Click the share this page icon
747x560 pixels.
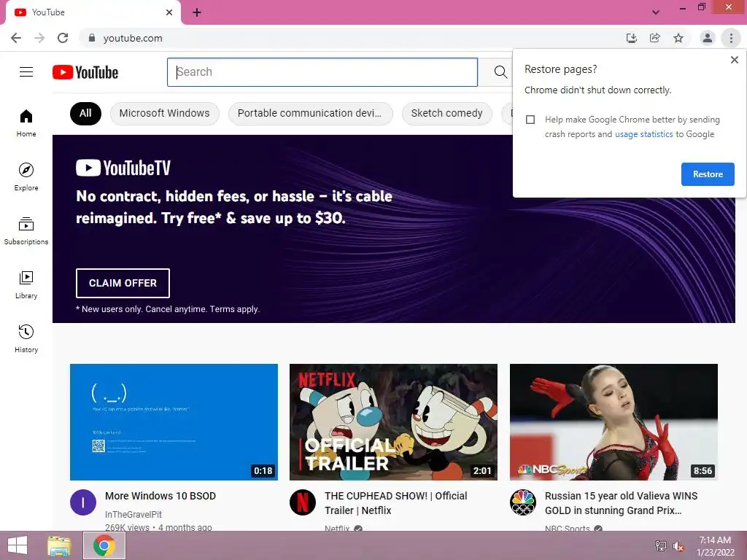click(x=655, y=38)
